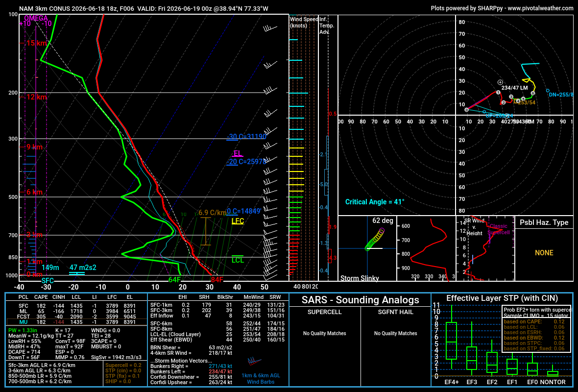
Task: Click the 149m effective inflow label
Action: pos(50,268)
